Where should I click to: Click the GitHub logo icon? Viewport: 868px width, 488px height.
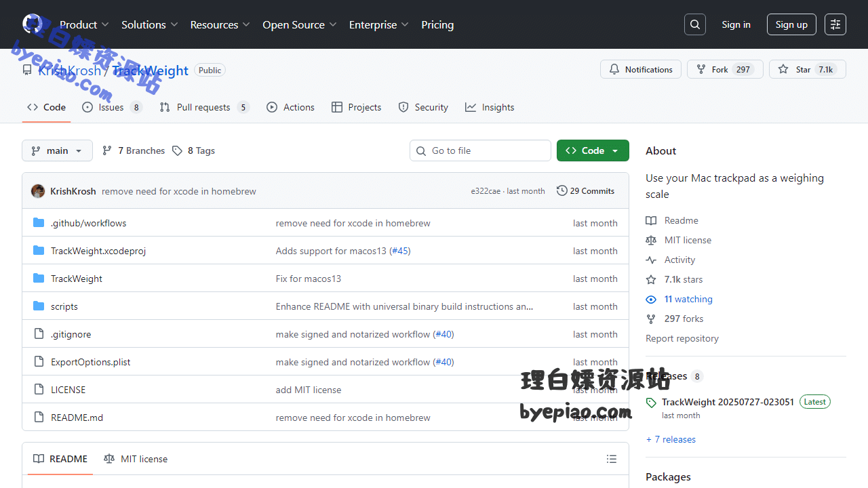[x=33, y=24]
